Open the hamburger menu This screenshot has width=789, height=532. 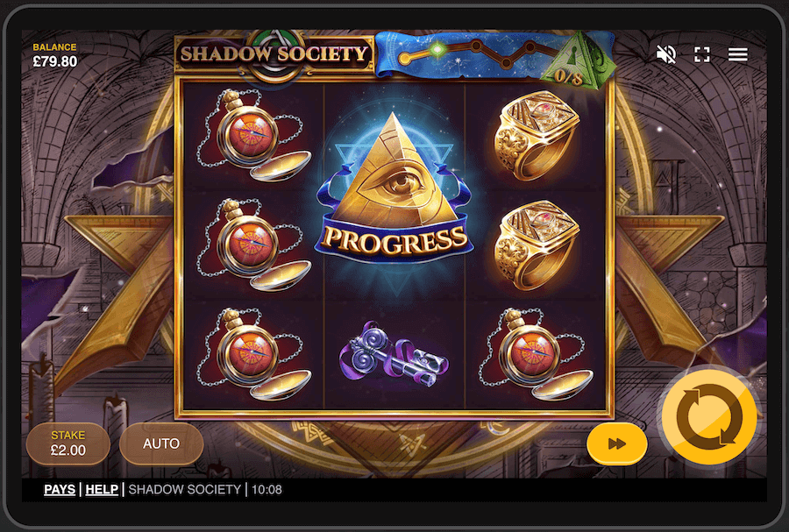[x=737, y=54]
